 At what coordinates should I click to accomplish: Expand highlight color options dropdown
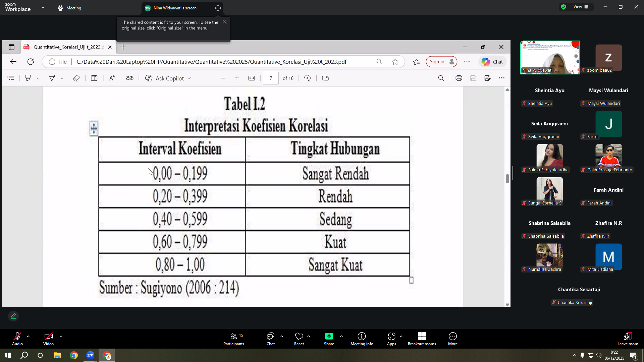tap(38, 78)
